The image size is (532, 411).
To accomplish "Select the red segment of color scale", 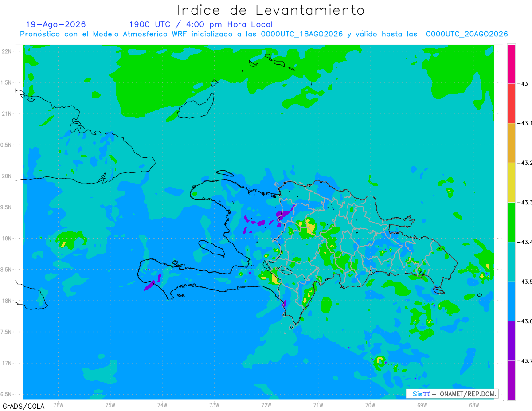I will (x=511, y=103).
